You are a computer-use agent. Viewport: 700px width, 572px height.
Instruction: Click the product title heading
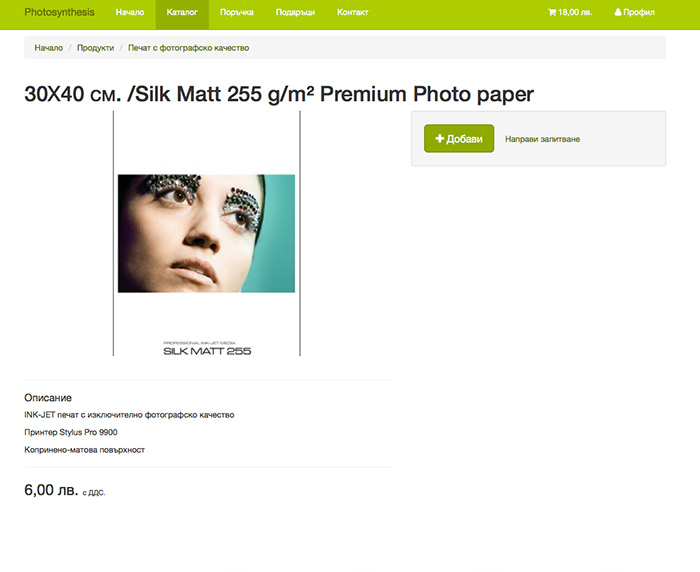click(279, 94)
